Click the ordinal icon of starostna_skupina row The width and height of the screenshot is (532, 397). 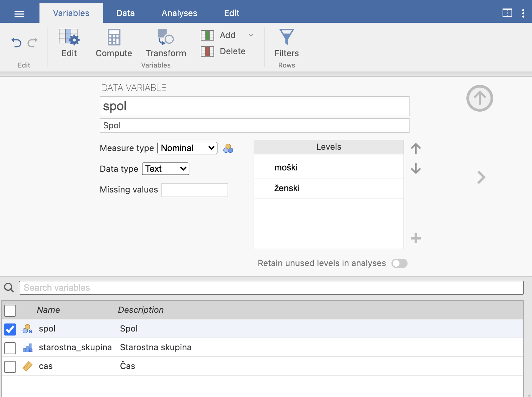coord(27,348)
